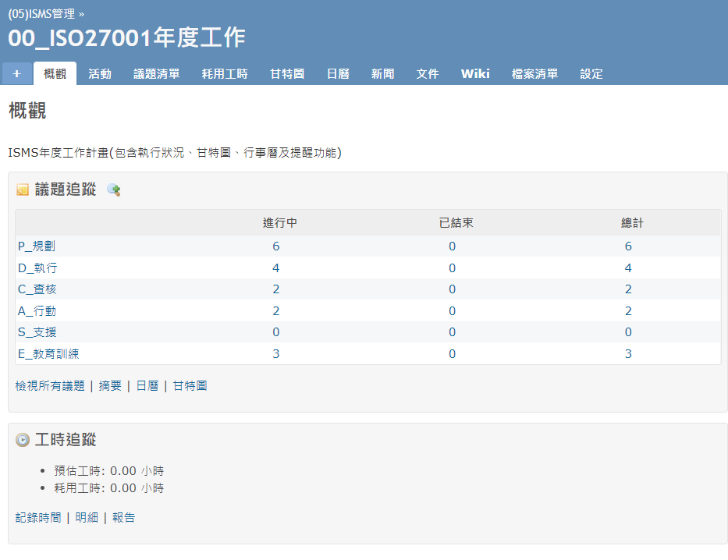728x560 pixels.
Task: Click the 預估工時: 0.00 小時 entry
Action: coord(109,471)
